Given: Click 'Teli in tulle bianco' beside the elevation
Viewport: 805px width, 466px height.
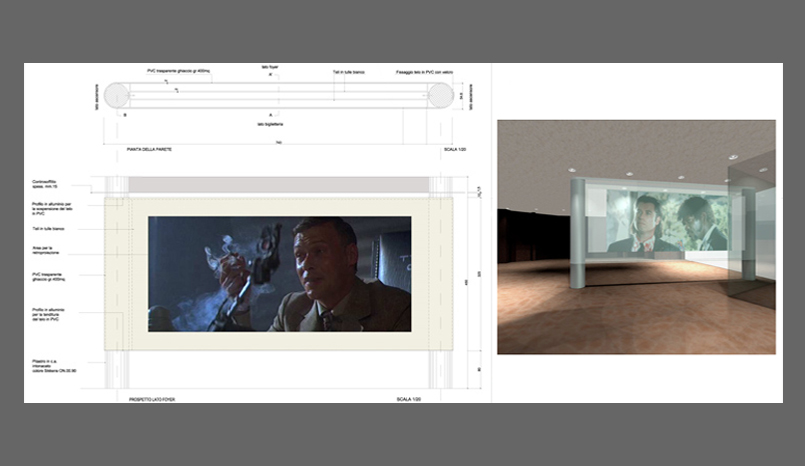Looking at the screenshot, I should coord(48,229).
